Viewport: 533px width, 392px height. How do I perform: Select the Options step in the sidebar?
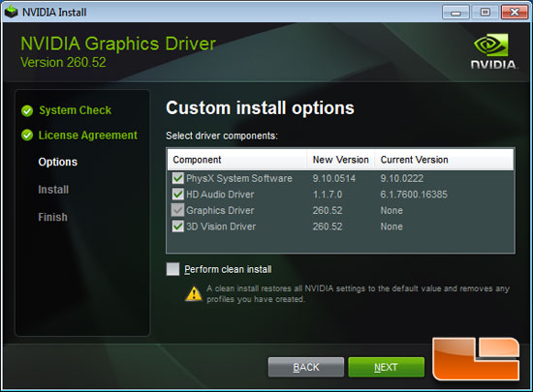(x=58, y=162)
